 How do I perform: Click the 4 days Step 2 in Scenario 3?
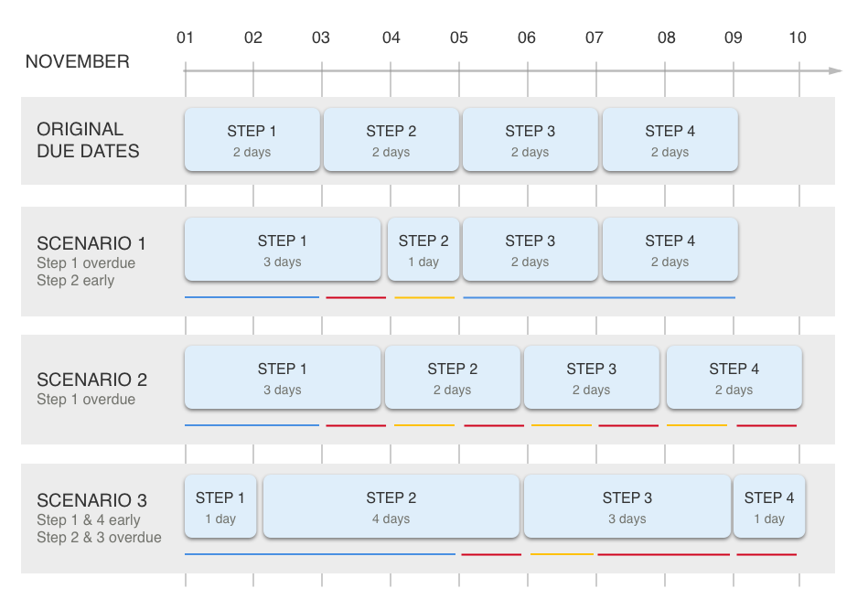(391, 506)
